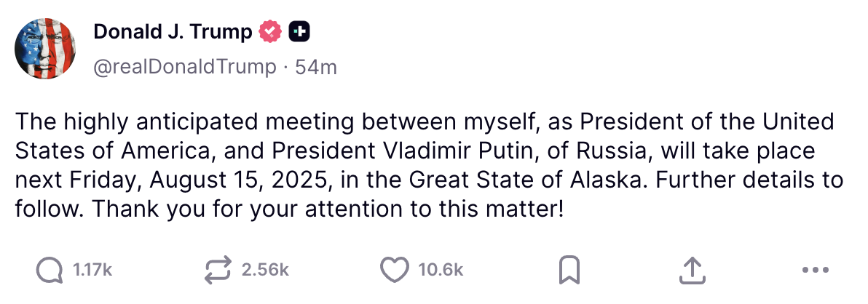
Task: Click the reply speech bubble icon
Action: pos(50,271)
